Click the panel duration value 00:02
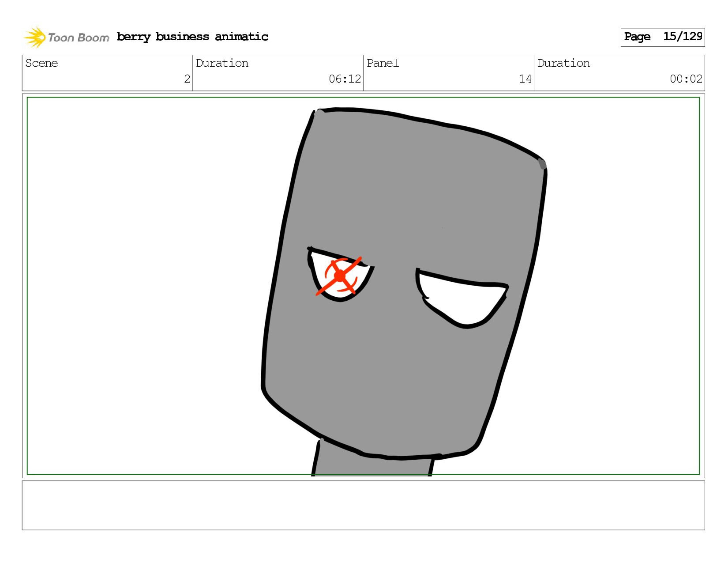 [686, 79]
